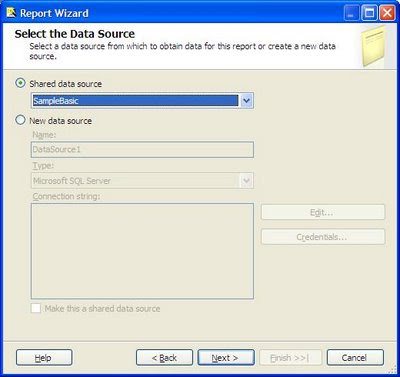Screen dimensions: 400x377
Task: Choose the New data source option
Action: [x=21, y=120]
